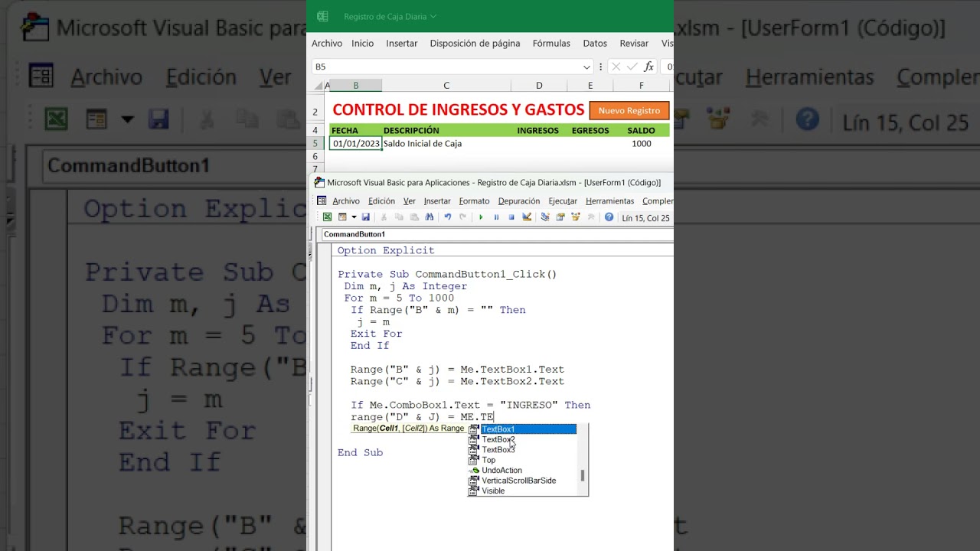Open the Project Explorer icon
Image resolution: width=980 pixels, height=551 pixels.
pyautogui.click(x=545, y=217)
